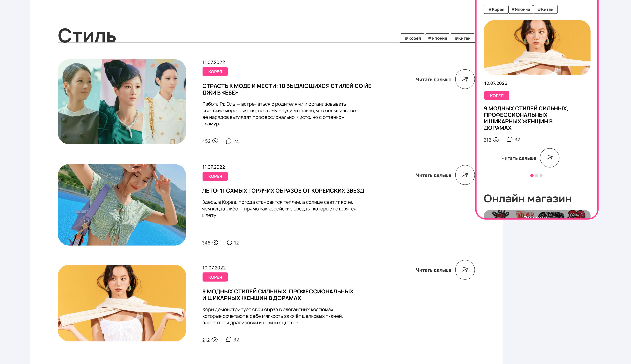Choose the #Китай tag in the mobile preview
This screenshot has height=364, width=631.
click(x=545, y=9)
